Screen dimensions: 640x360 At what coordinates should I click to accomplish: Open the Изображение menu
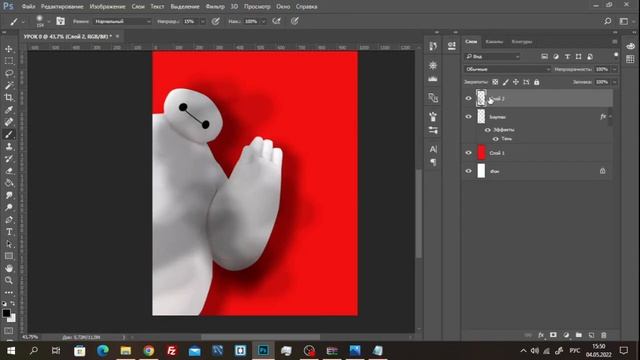click(107, 7)
